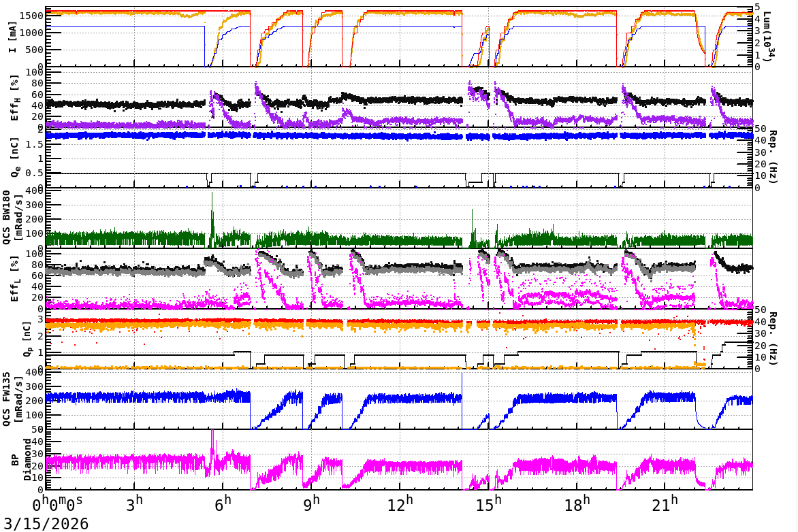Select the Lum(10^34) right axis title
This screenshot has width=798, height=532.
tap(768, 37)
